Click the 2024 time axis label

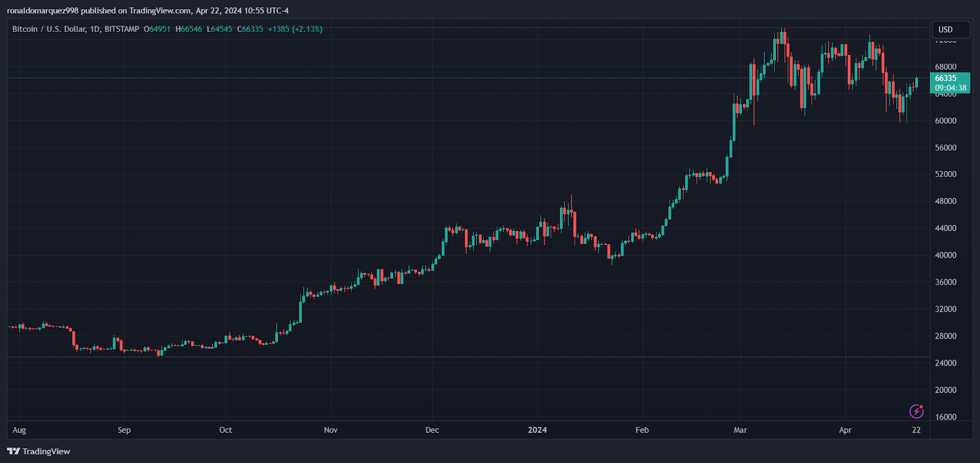[x=537, y=430]
